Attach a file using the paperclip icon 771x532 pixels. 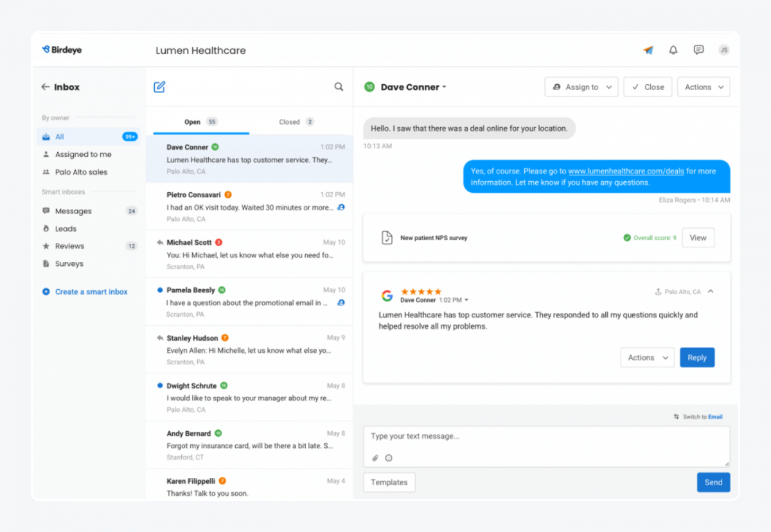pos(375,458)
